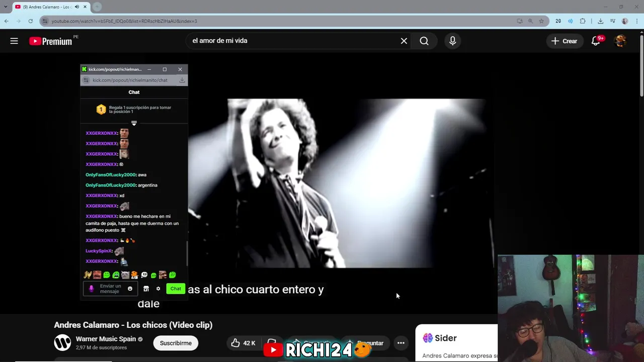Screen dimensions: 644x362
Task: Like the video with thumbs up
Action: click(x=244, y=343)
